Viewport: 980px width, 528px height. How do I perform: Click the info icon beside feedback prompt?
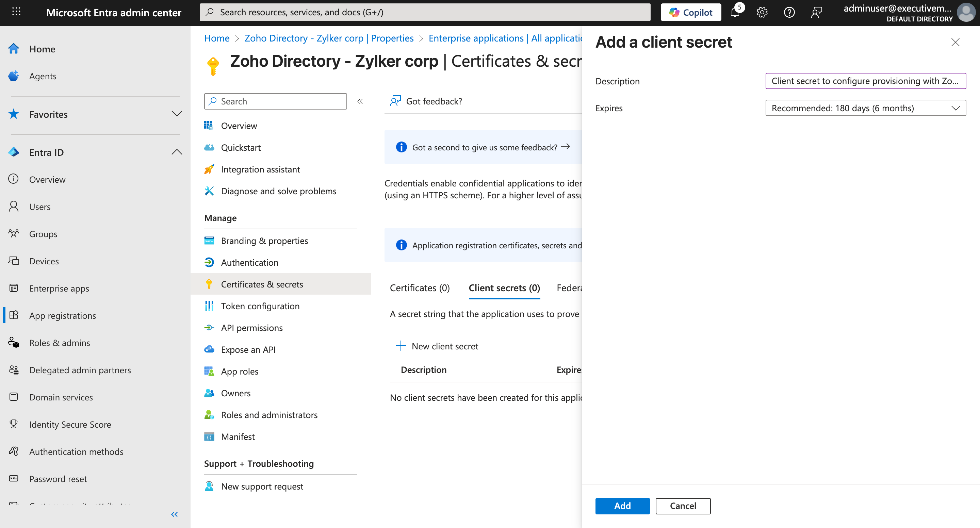coord(401,147)
